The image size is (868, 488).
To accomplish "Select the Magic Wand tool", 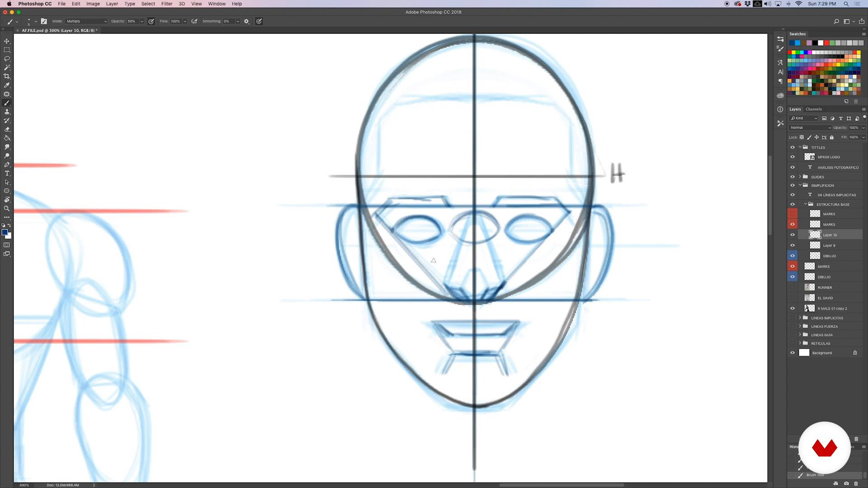I will click(x=7, y=68).
